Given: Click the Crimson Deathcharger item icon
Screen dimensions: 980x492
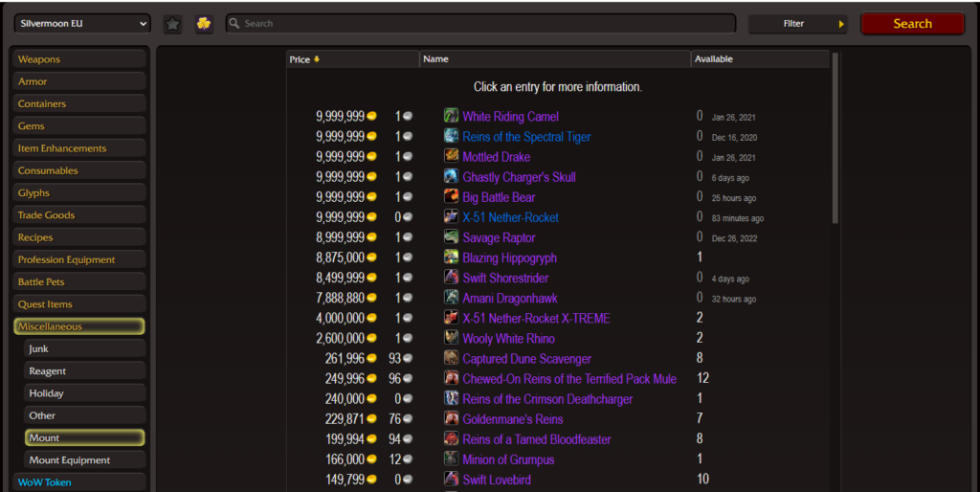Looking at the screenshot, I should coord(452,398).
